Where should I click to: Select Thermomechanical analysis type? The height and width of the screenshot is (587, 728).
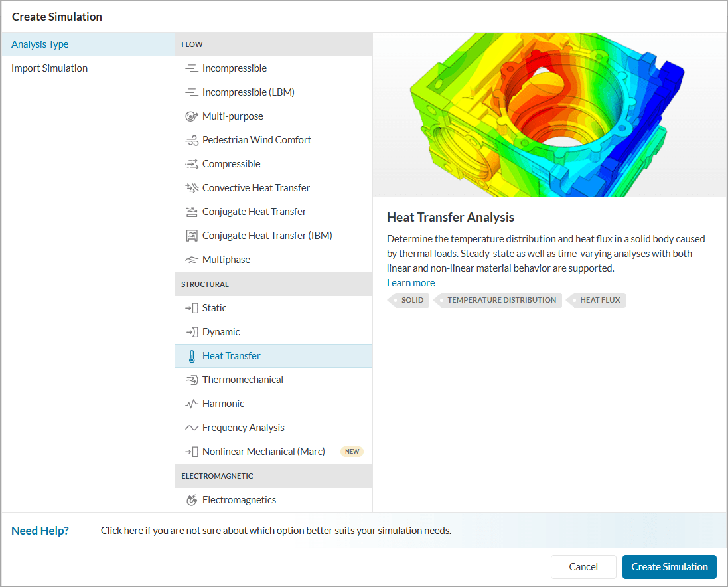[242, 380]
